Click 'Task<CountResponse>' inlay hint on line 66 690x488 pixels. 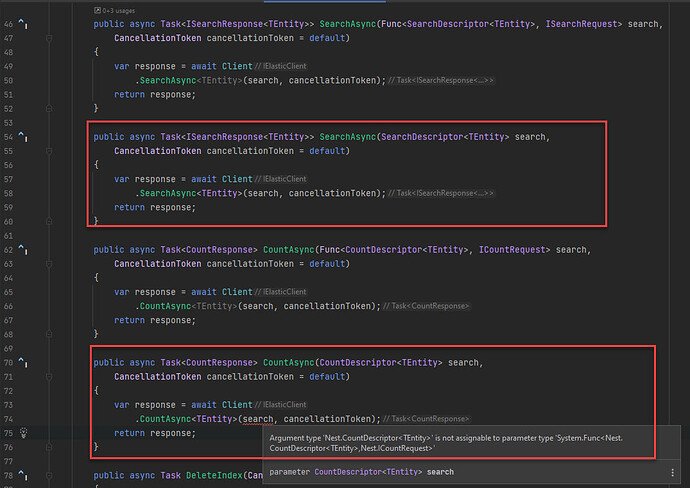(x=426, y=306)
